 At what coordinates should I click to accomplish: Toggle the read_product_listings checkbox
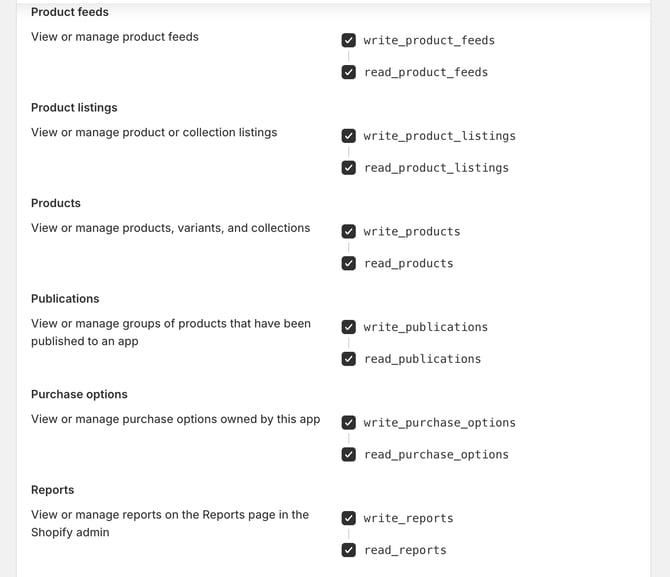tap(348, 168)
